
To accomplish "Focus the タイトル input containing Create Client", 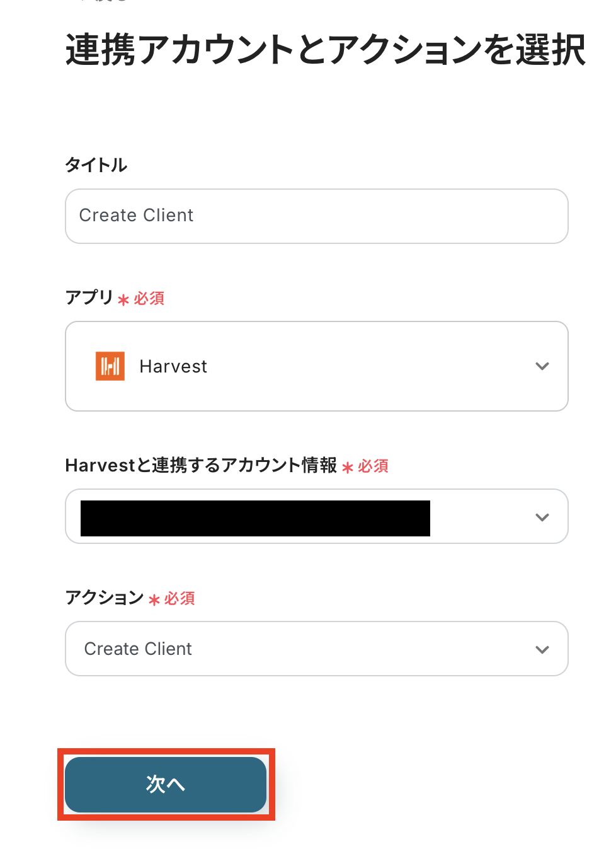I will [x=316, y=216].
